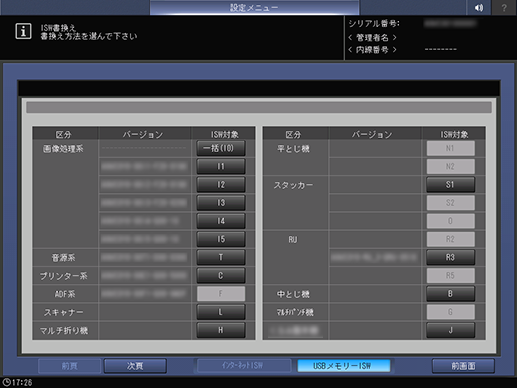
Task: Choose USBメモリーISW rewrite method
Action: click(x=344, y=366)
